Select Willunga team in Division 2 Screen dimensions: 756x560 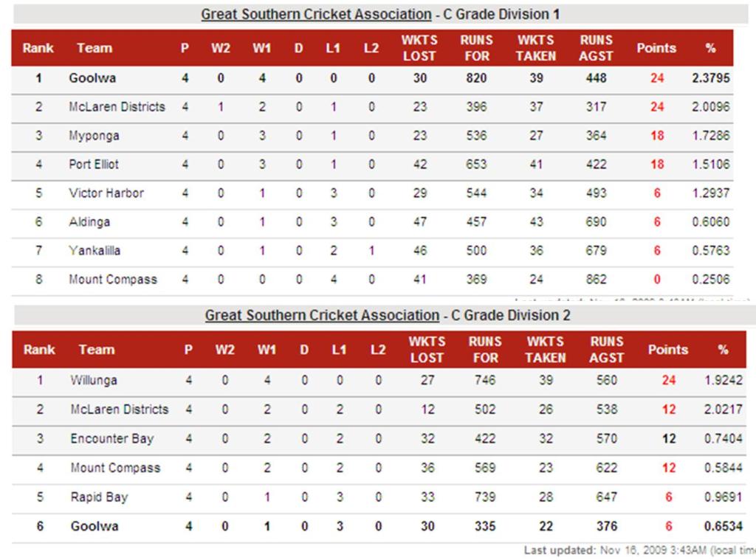(x=94, y=380)
